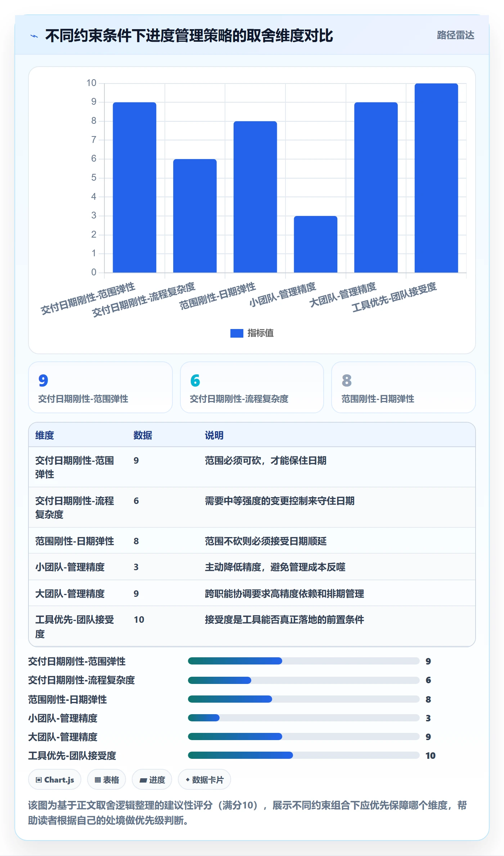Screen dimensions: 504x856
Task: Select table cell 需要中等强度的变更控制来守住日期
Action: [x=280, y=501]
